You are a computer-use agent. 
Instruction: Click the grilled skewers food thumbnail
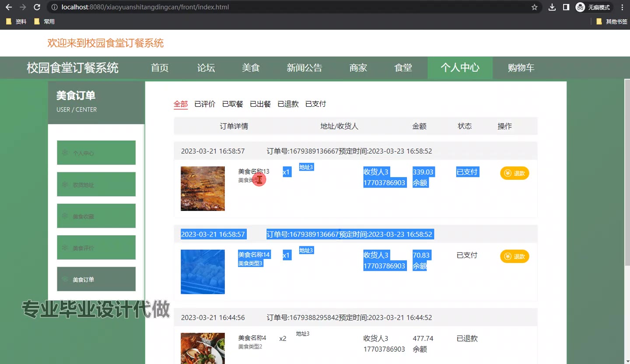[x=203, y=189]
